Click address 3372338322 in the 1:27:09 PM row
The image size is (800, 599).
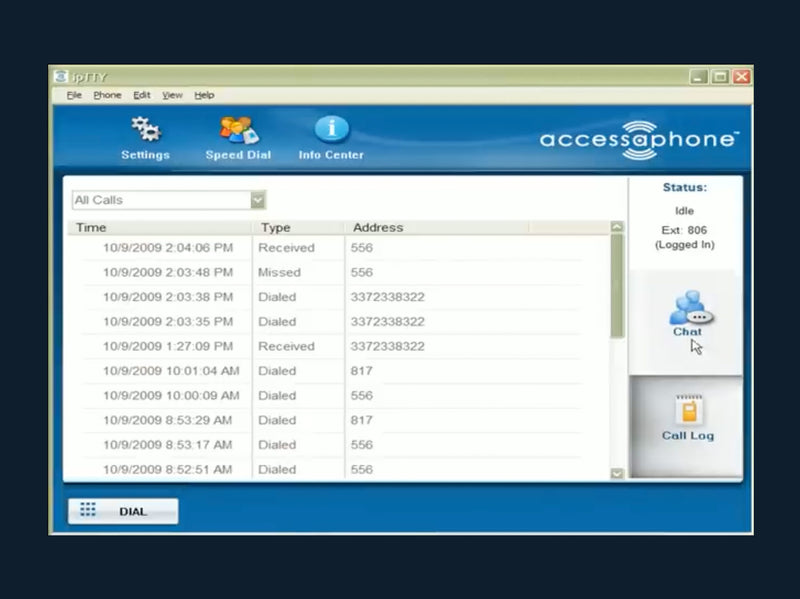(387, 346)
